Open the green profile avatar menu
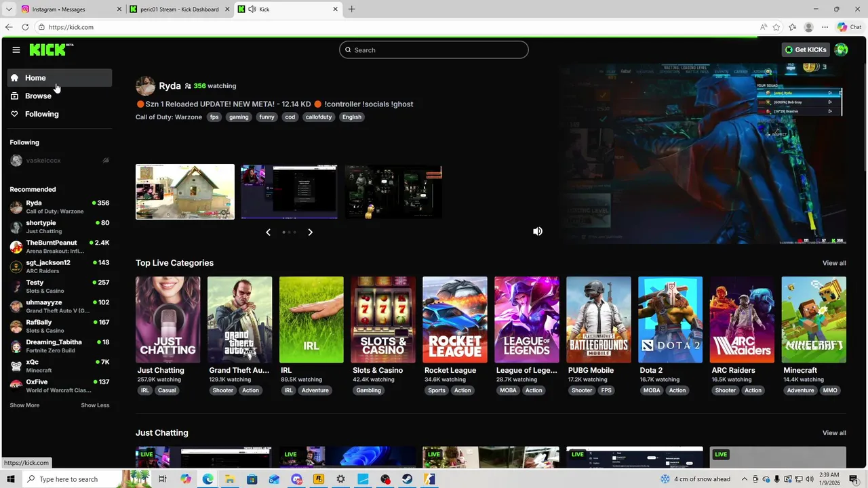Viewport: 868px width, 488px height. click(841, 49)
